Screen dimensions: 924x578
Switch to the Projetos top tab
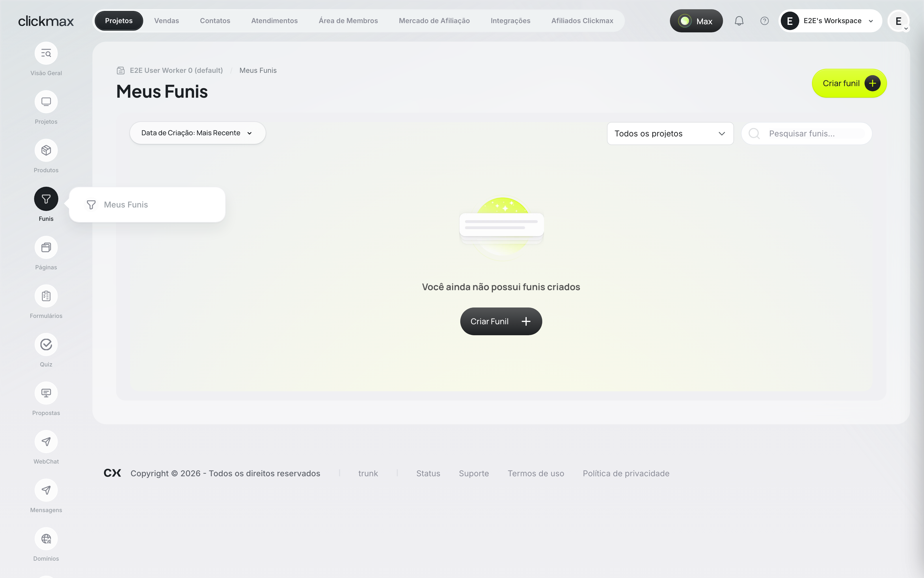119,21
